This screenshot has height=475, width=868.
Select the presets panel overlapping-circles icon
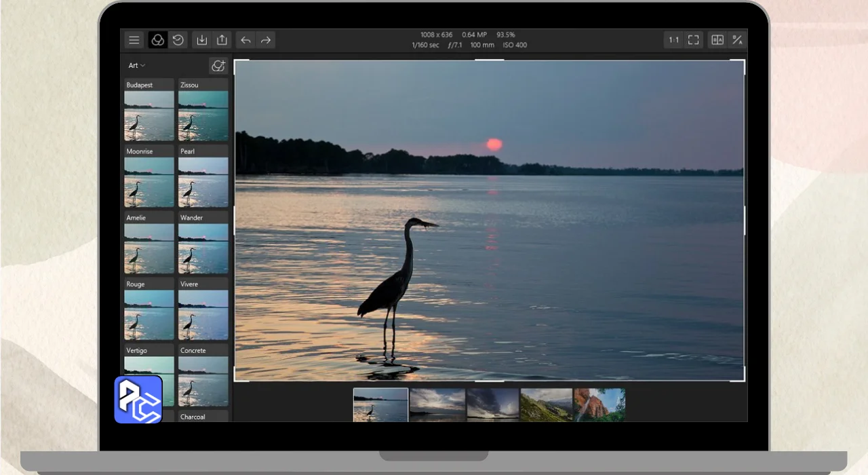pyautogui.click(x=157, y=40)
